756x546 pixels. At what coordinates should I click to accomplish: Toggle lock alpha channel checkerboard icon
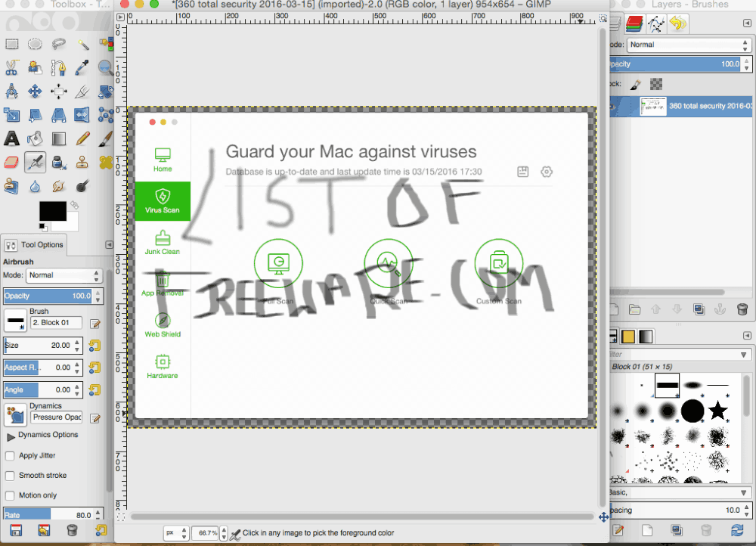click(656, 85)
